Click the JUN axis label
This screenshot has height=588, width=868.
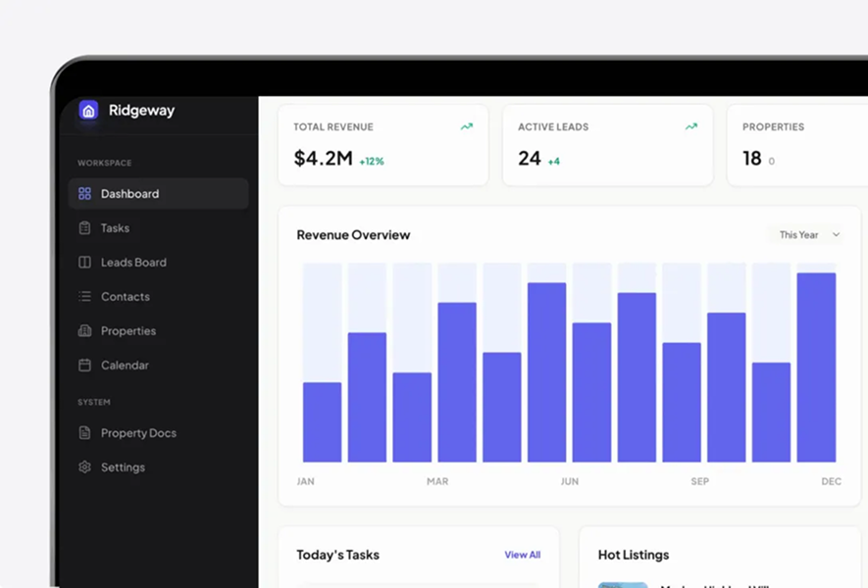570,481
